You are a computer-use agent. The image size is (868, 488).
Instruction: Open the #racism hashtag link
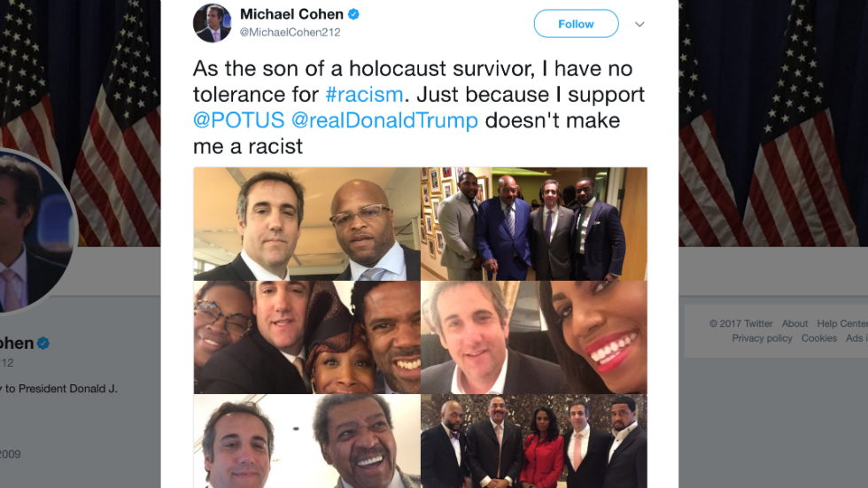364,95
